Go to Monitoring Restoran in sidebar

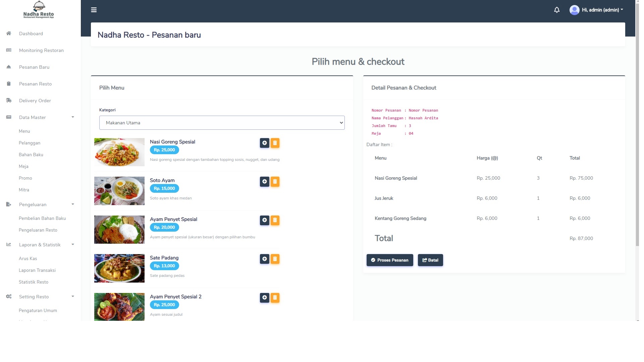point(41,50)
